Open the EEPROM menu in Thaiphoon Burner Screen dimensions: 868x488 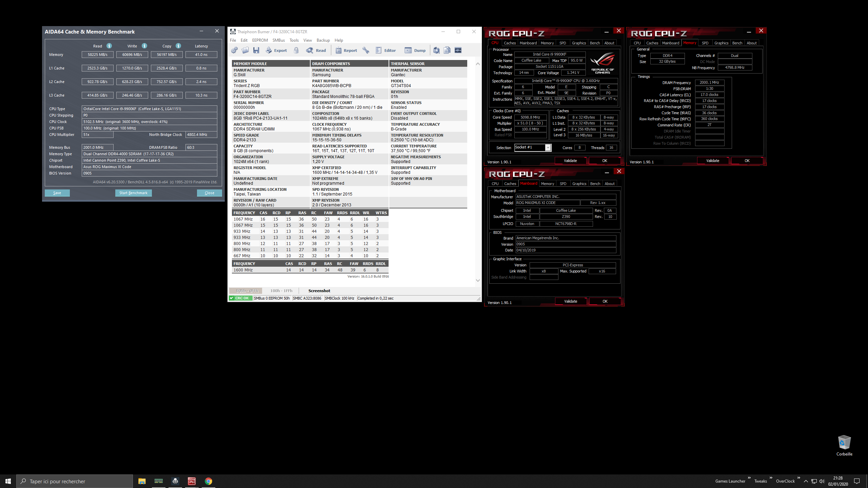260,40
